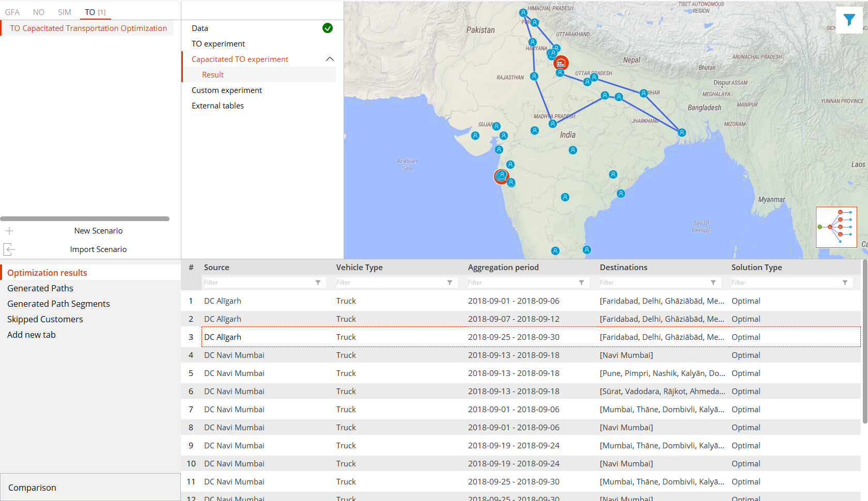The width and height of the screenshot is (868, 501).
Task: Click the Source column filter funnel
Action: pos(318,283)
